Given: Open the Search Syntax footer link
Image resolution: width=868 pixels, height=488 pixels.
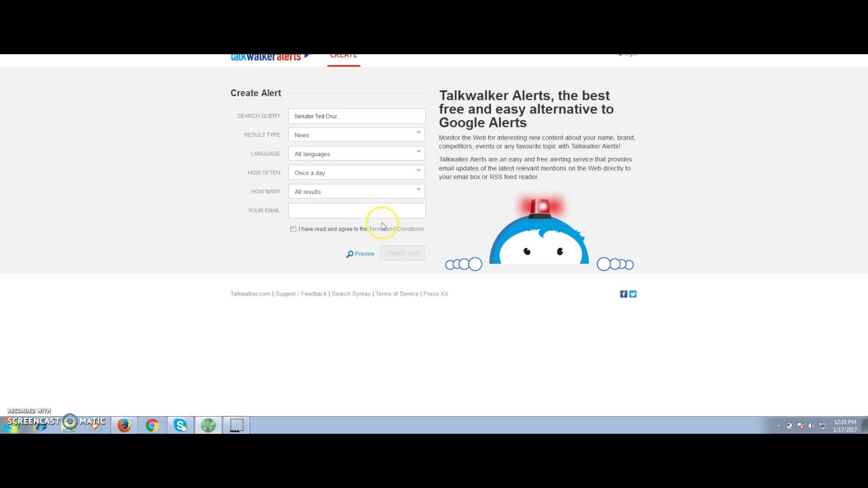Looking at the screenshot, I should pyautogui.click(x=351, y=294).
